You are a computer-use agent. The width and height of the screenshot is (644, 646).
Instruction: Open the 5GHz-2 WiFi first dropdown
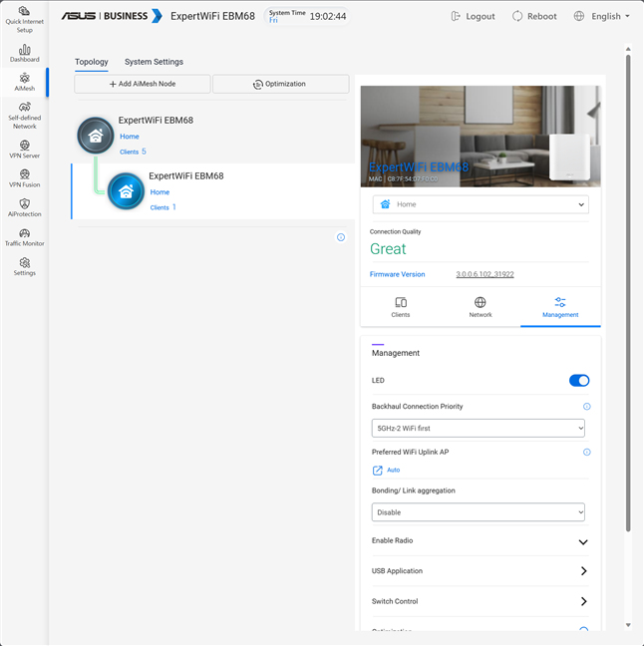pyautogui.click(x=478, y=428)
